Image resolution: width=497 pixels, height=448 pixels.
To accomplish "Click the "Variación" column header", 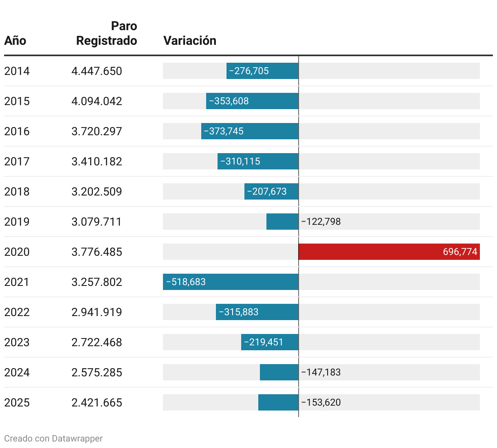I will click(x=190, y=41).
